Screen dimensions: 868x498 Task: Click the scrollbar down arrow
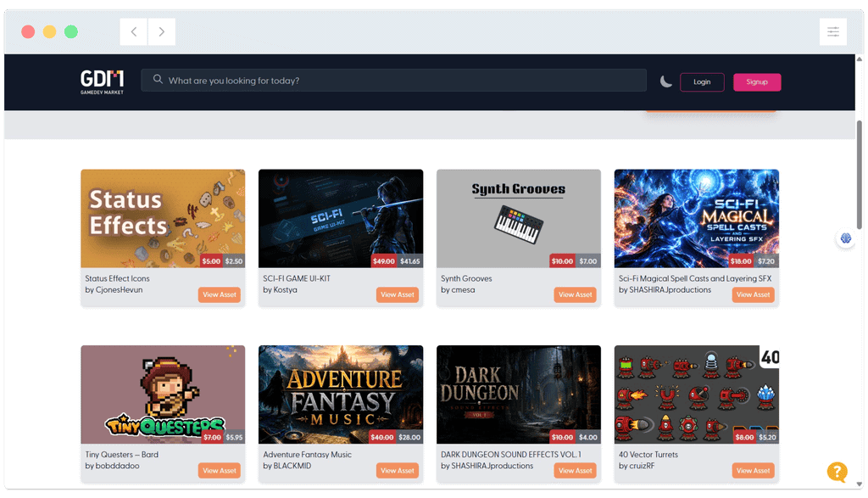(860, 484)
